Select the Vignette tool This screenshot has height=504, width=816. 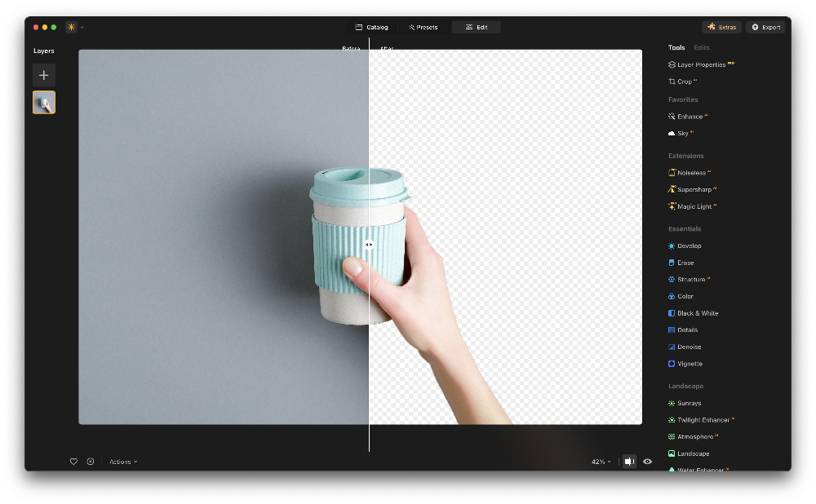[689, 364]
